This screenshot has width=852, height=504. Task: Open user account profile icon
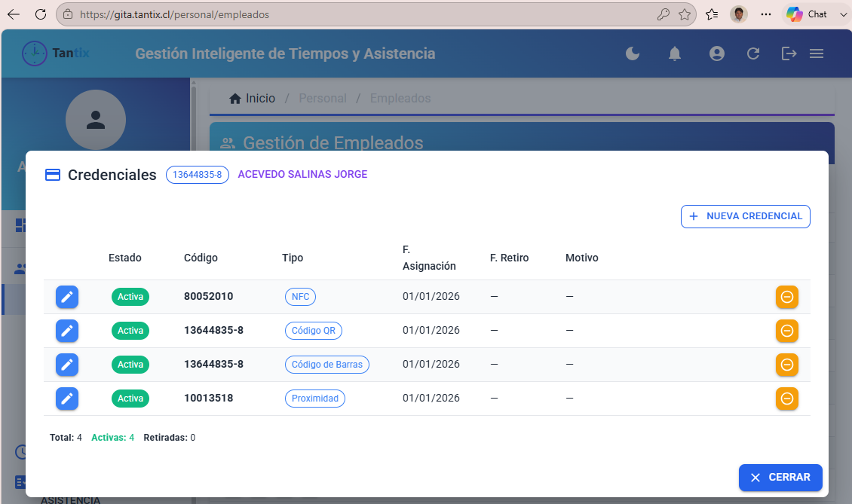[x=717, y=53]
